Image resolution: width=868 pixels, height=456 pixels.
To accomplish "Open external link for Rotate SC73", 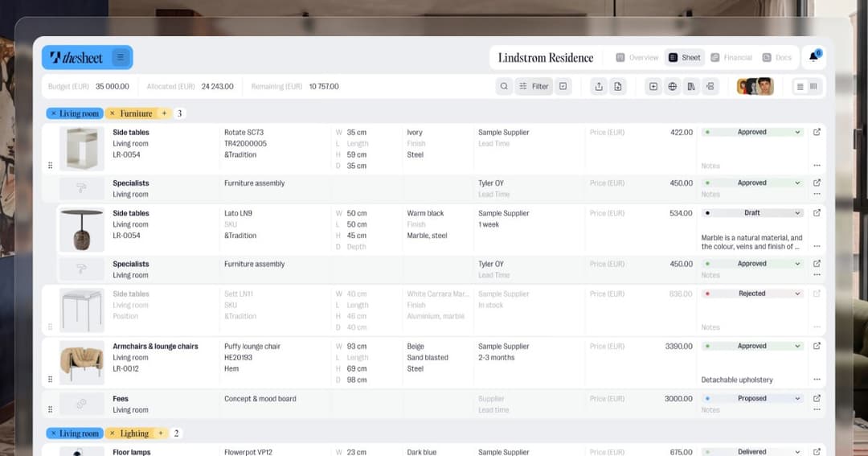I will [817, 133].
